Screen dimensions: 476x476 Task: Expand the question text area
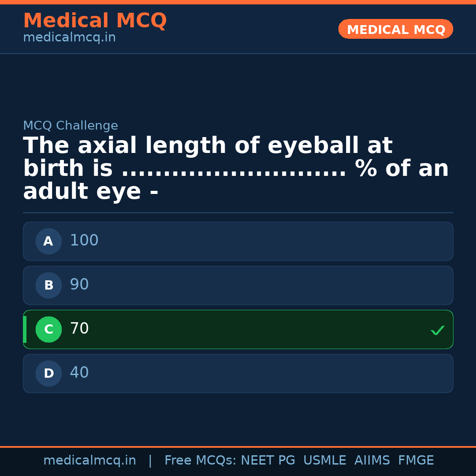click(x=236, y=167)
